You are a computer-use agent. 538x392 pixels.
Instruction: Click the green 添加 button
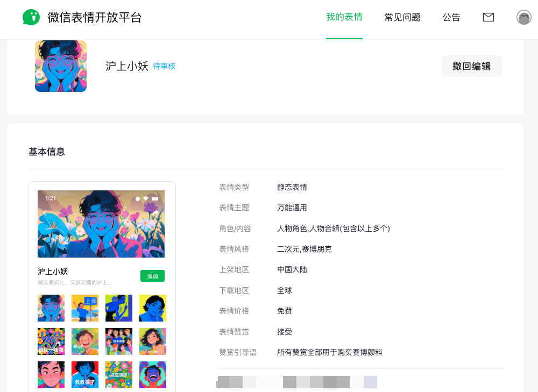(x=152, y=276)
